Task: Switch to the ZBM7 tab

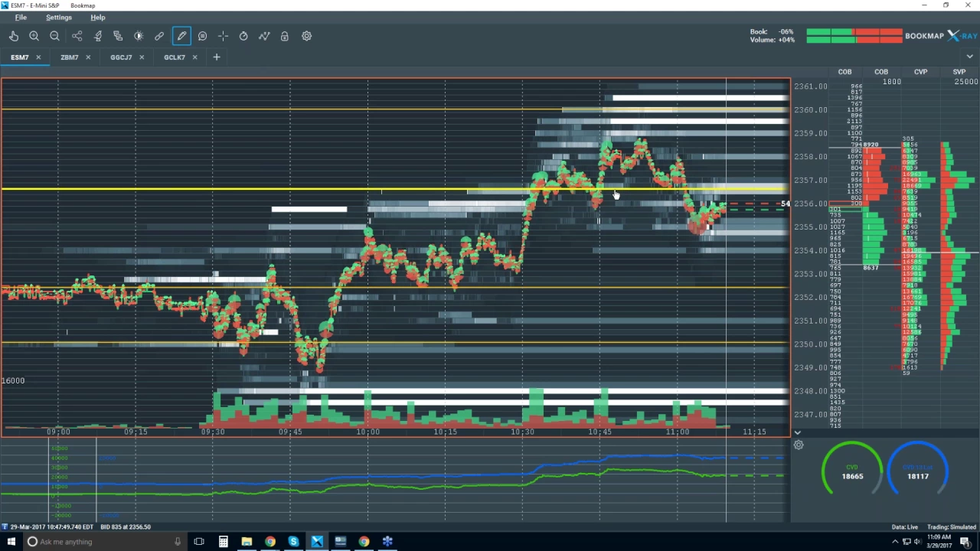Action: pyautogui.click(x=70, y=57)
